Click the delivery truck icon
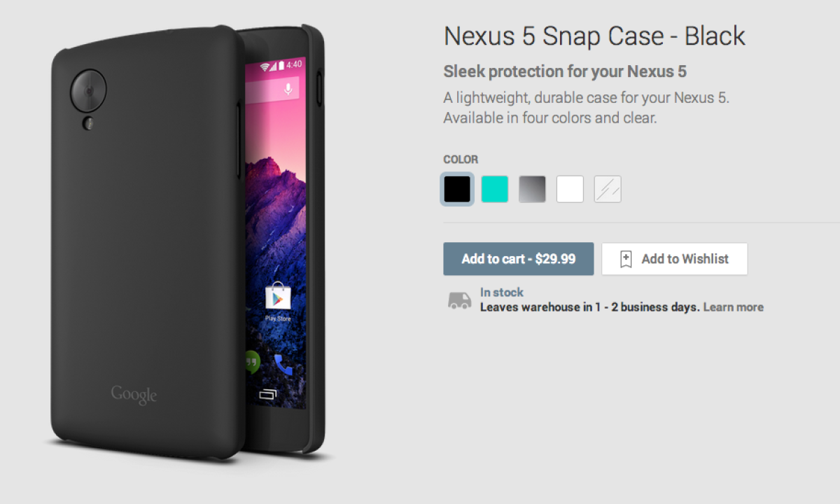 pos(459,300)
